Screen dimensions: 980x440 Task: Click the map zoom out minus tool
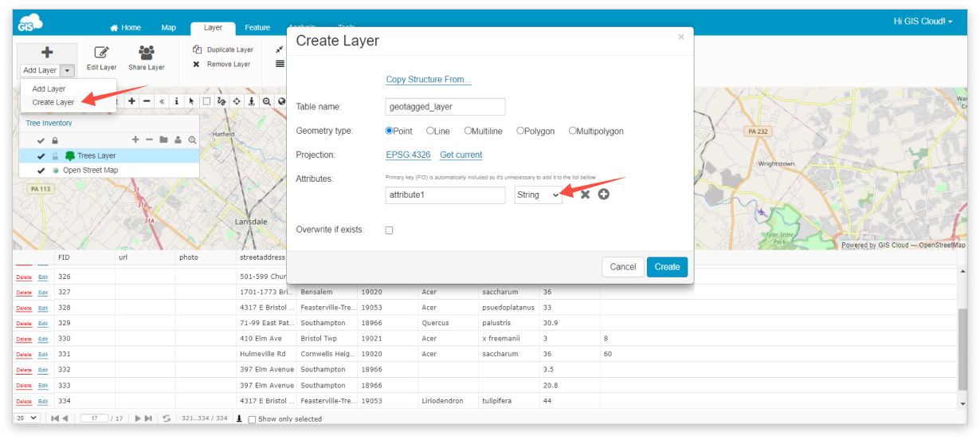coord(147,101)
